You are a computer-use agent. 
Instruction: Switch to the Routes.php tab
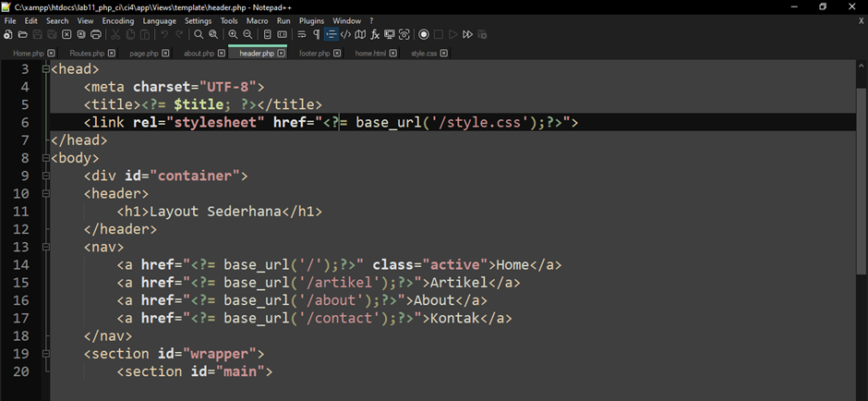coord(87,54)
